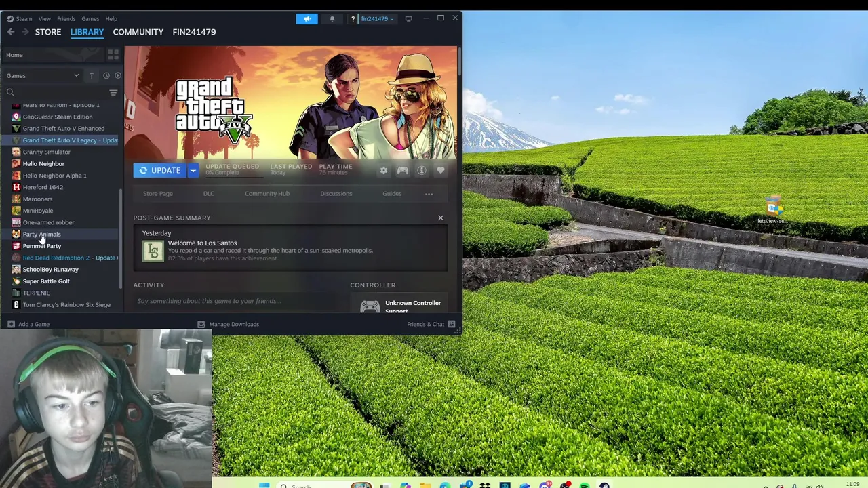Click the games list scrollbar

point(121,237)
